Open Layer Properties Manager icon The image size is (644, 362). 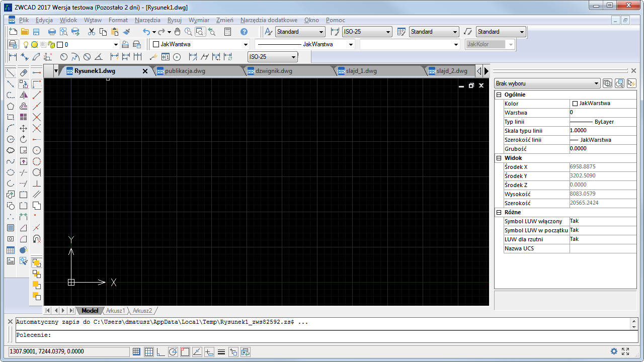[14, 44]
